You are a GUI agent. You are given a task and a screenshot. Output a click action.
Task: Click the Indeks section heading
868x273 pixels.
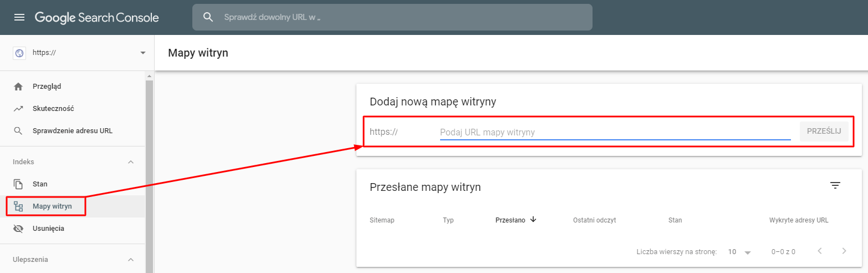(x=23, y=162)
